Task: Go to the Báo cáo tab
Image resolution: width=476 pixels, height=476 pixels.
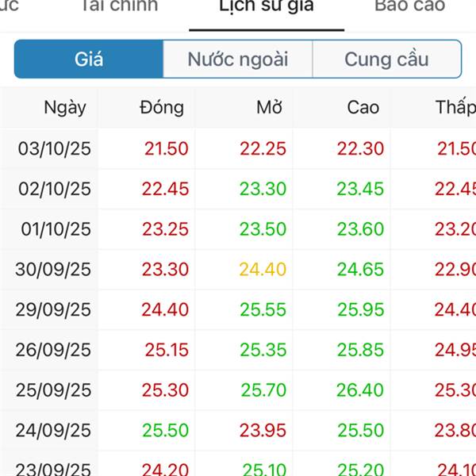Action: coord(409,6)
